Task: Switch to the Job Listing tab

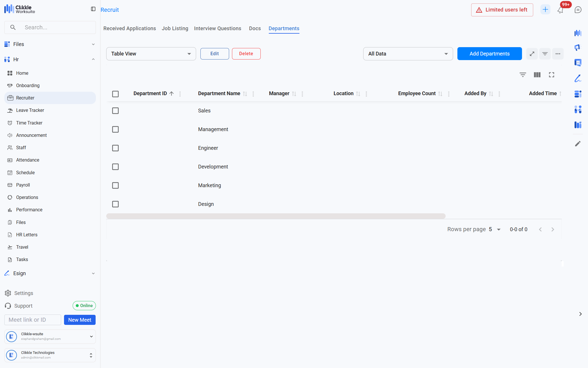Action: (175, 28)
